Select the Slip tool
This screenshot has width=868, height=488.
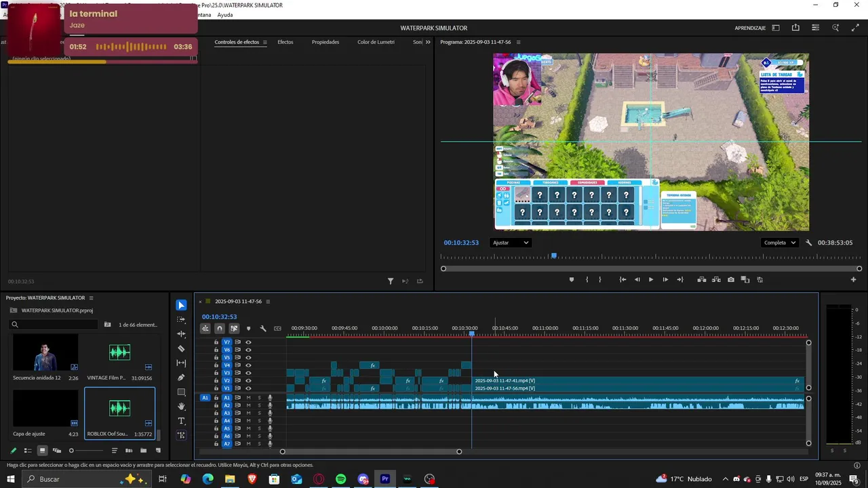pos(181,363)
